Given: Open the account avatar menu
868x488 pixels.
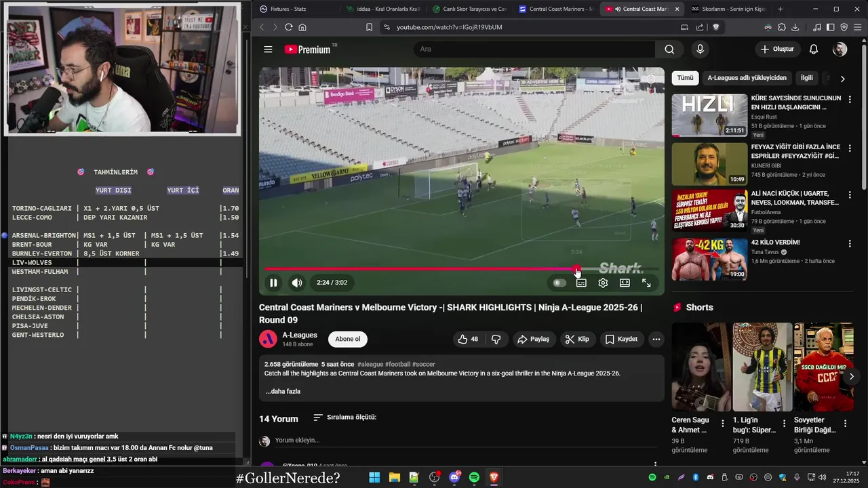Looking at the screenshot, I should pos(840,49).
